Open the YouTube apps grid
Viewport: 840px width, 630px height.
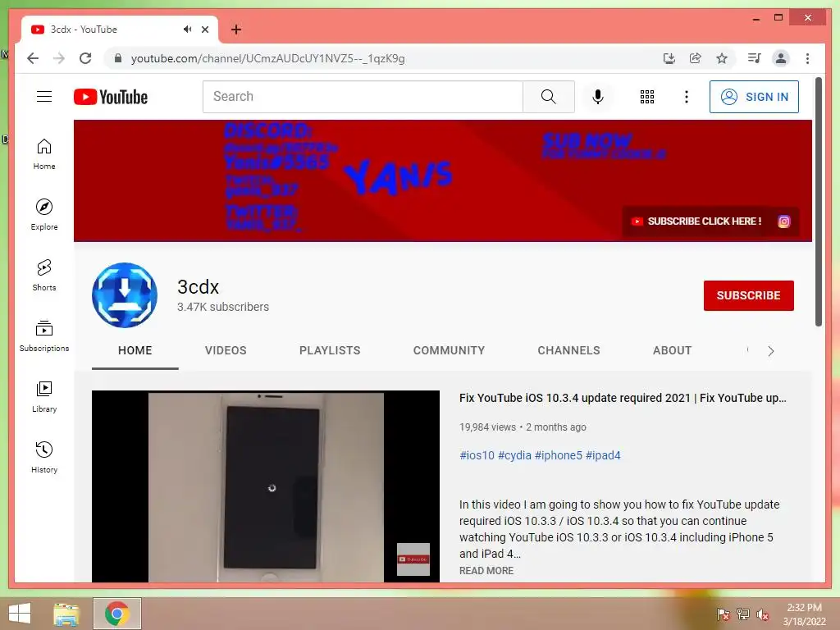[x=647, y=97]
